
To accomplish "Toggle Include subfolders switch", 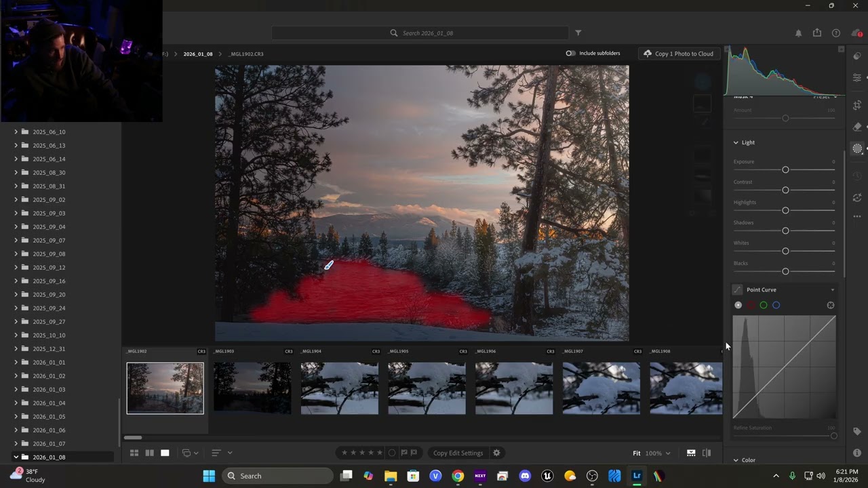I will tap(571, 54).
